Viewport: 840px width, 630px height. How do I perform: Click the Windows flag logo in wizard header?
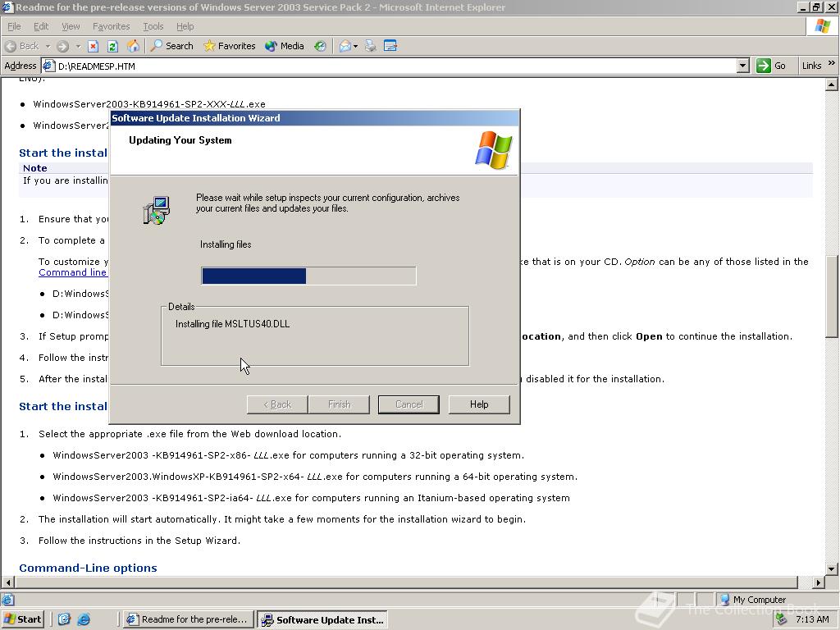coord(493,150)
